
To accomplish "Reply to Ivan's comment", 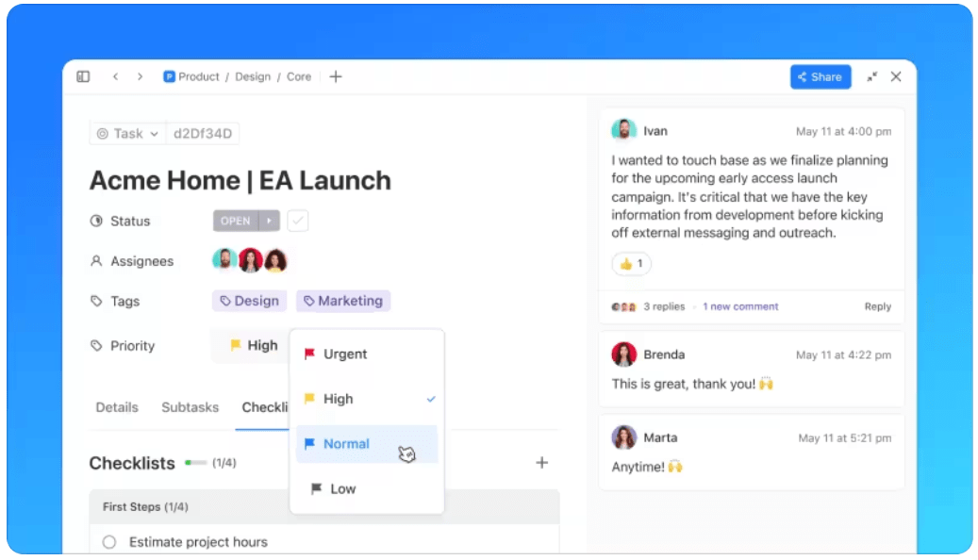I will tap(878, 306).
